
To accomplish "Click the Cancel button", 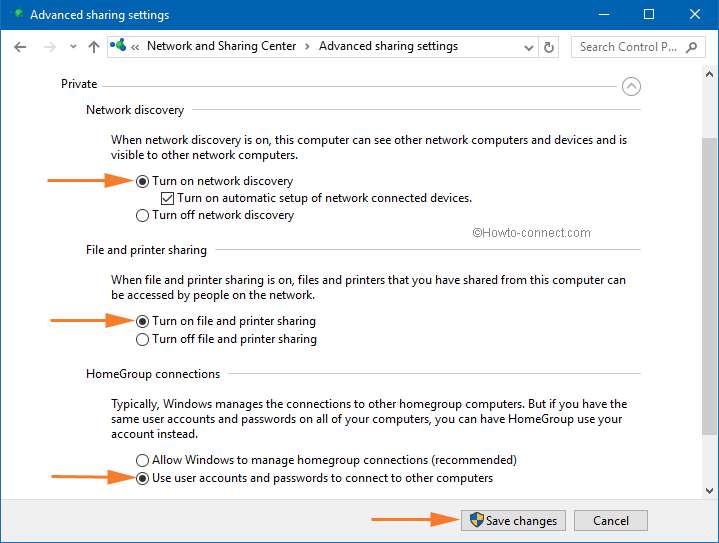I will tap(611, 521).
